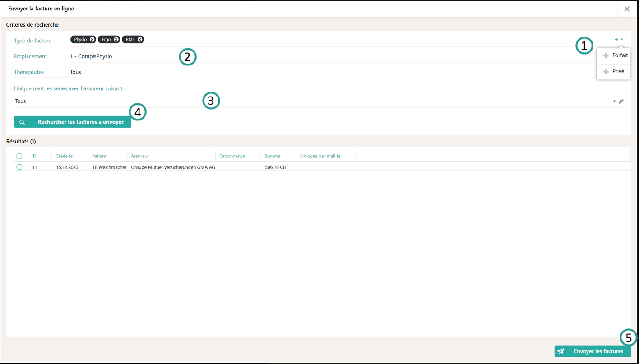Sort results by the Somme column
The image size is (639, 364).
(273, 156)
